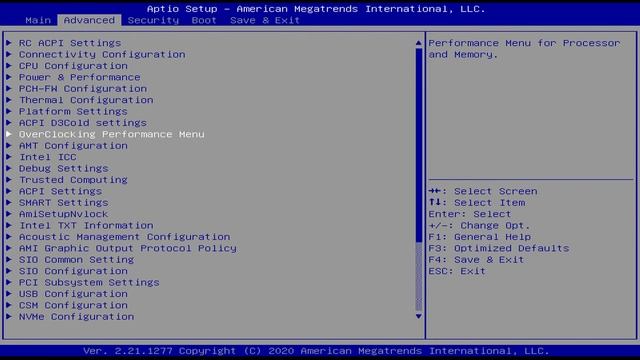This screenshot has height=360, width=640.
Task: Select Intel TXT Information entry
Action: 86,225
